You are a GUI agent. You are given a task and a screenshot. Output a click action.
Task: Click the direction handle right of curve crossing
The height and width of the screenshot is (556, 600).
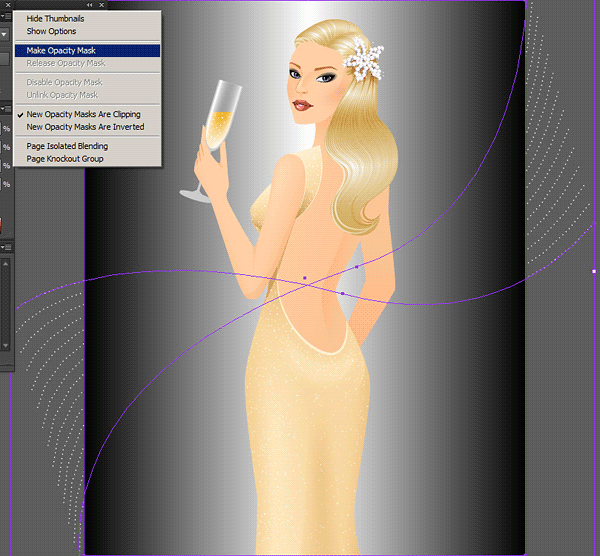coord(357,267)
